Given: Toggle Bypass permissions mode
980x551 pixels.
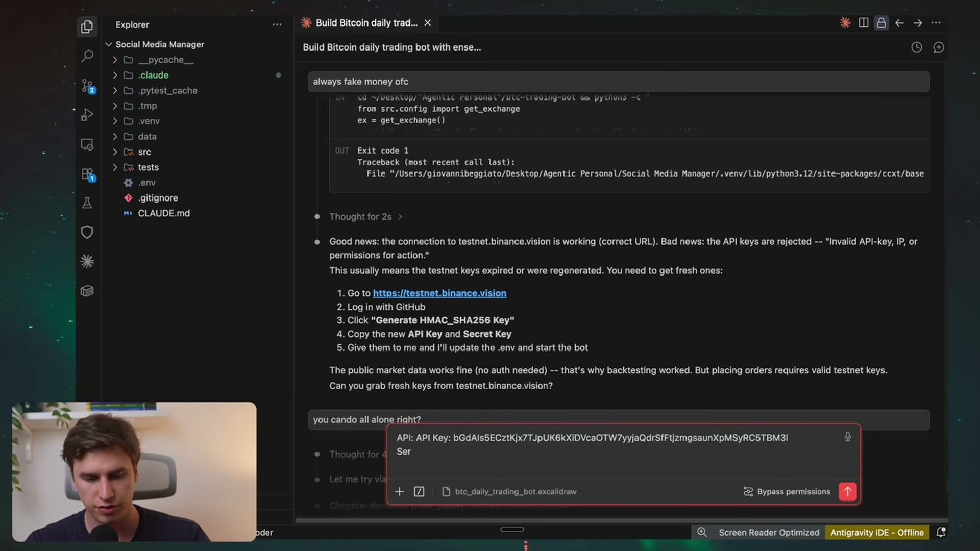Looking at the screenshot, I should (787, 491).
